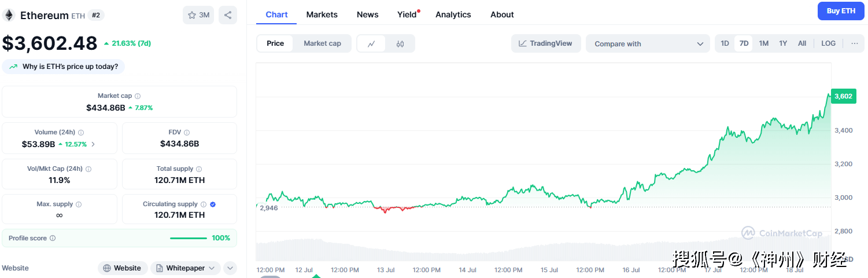Switch to the Yield tab
Image resolution: width=868 pixels, height=278 pixels.
(408, 14)
